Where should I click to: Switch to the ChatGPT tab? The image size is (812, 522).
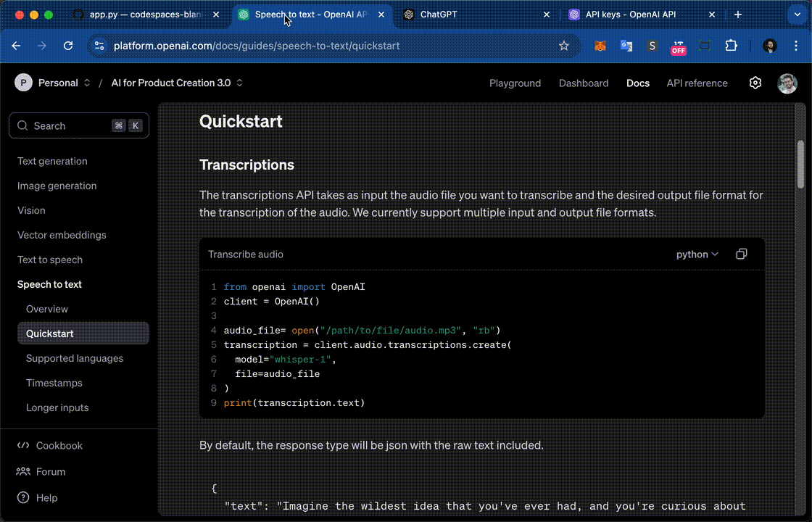(476, 14)
